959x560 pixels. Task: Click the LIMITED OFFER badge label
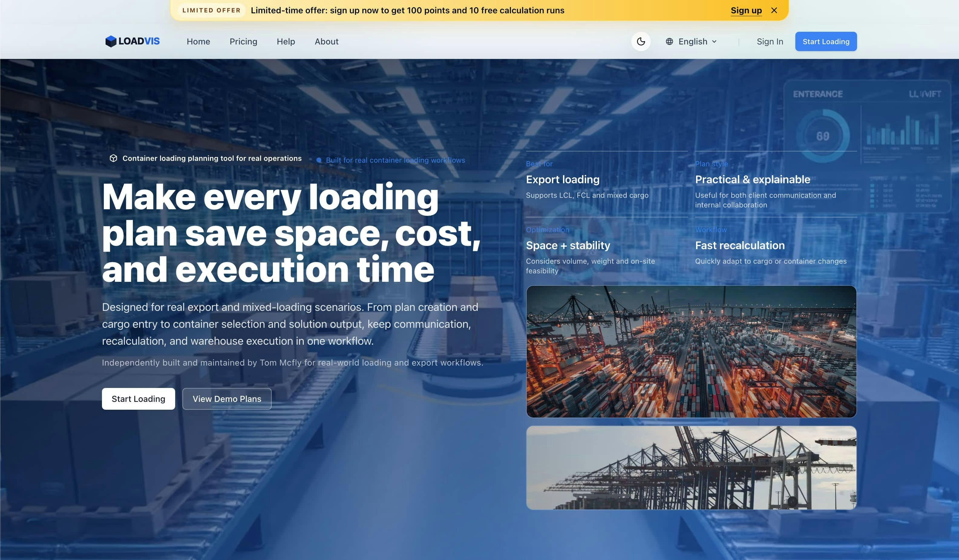point(211,10)
